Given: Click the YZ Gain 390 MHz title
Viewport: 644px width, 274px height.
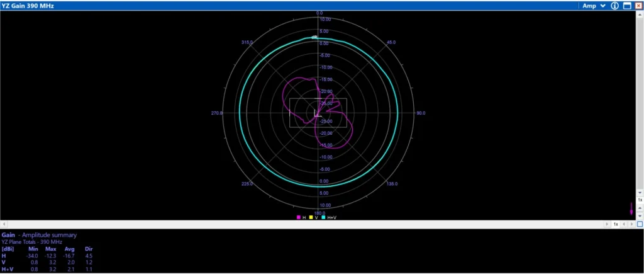Looking at the screenshot, I should [28, 6].
